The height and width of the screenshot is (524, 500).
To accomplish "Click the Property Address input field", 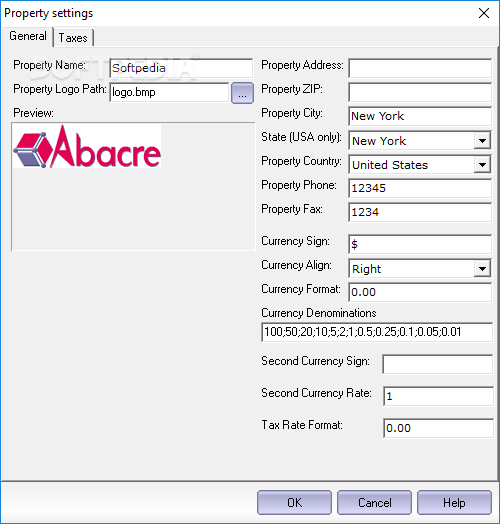I will (420, 68).
